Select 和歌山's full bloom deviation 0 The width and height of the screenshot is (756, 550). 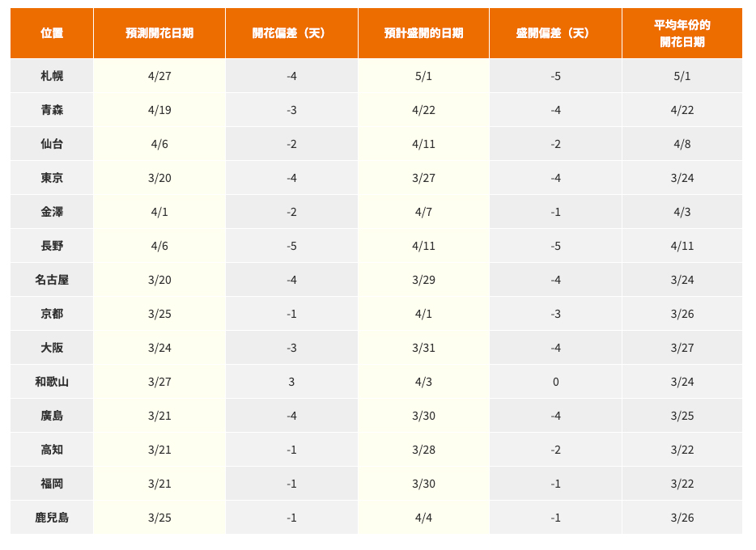pos(555,382)
